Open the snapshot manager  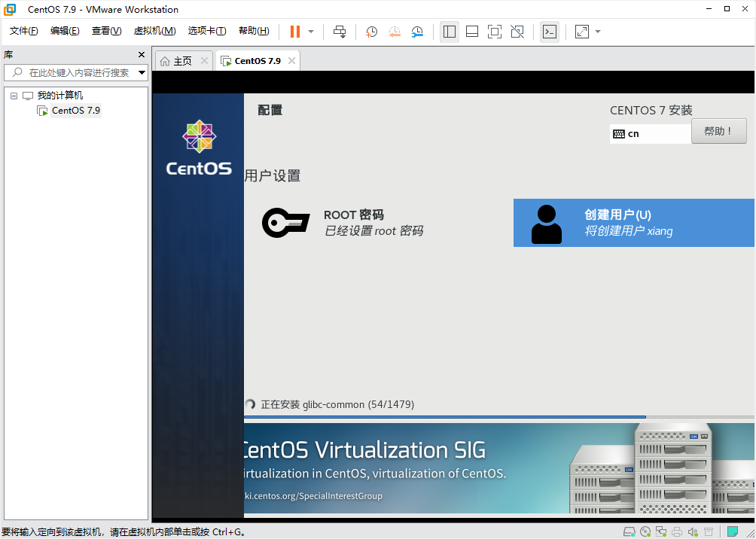click(x=417, y=32)
